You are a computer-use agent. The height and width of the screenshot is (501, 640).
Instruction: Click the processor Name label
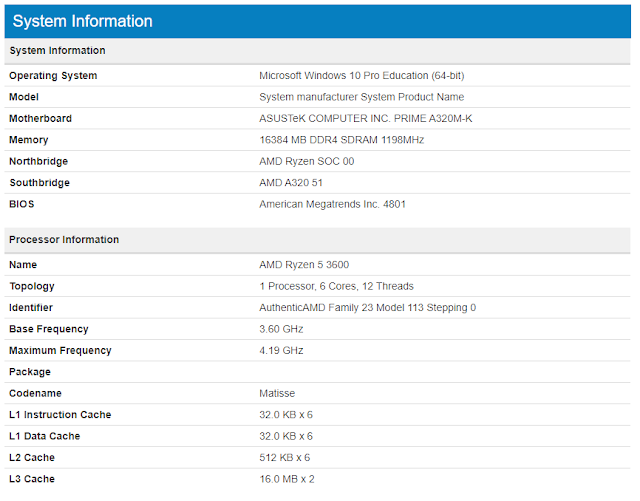[x=23, y=265]
